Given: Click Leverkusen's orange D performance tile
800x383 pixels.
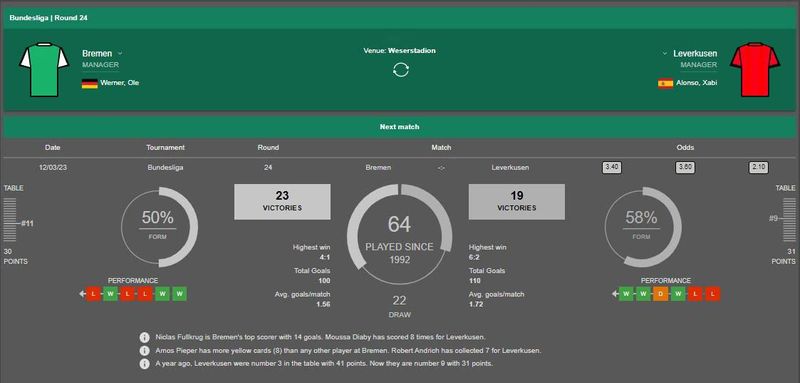Looking at the screenshot, I should point(660,294).
